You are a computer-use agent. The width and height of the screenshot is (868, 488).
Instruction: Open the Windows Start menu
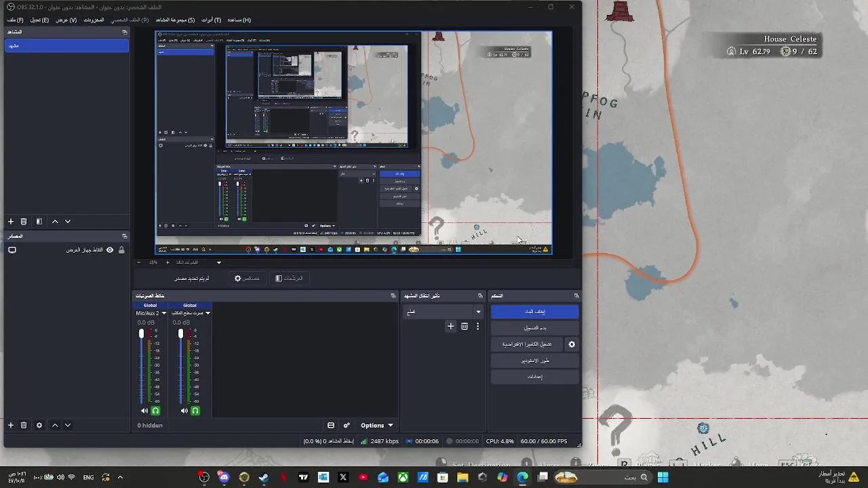coord(663,477)
